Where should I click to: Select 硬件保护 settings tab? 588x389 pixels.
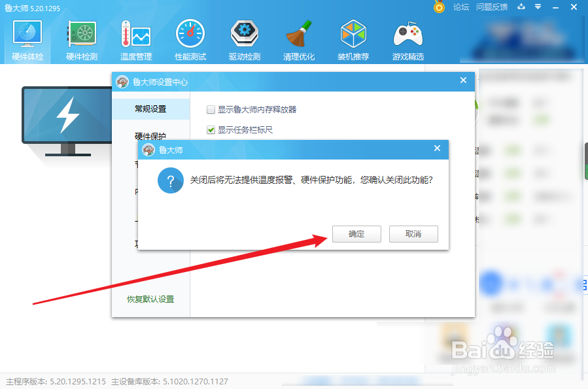[x=150, y=136]
